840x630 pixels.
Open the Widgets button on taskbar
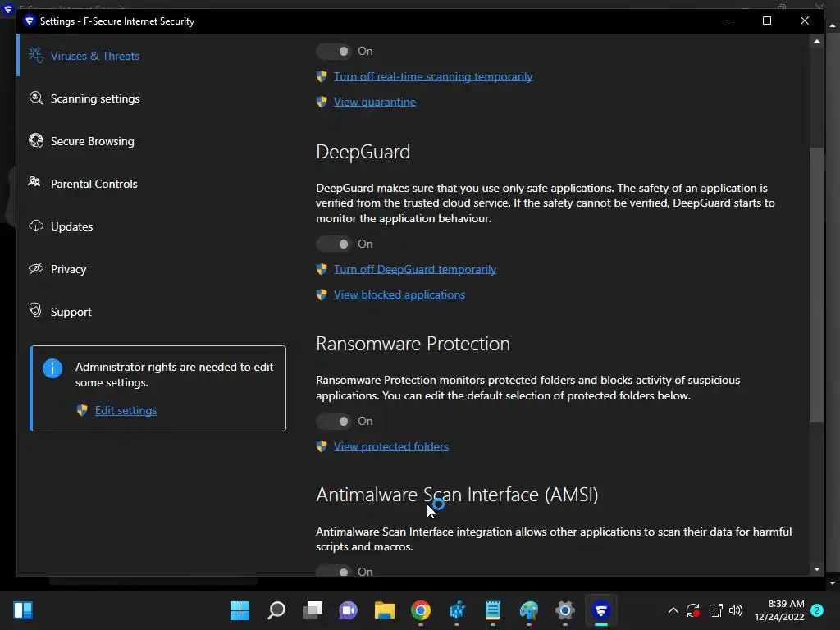click(x=23, y=610)
